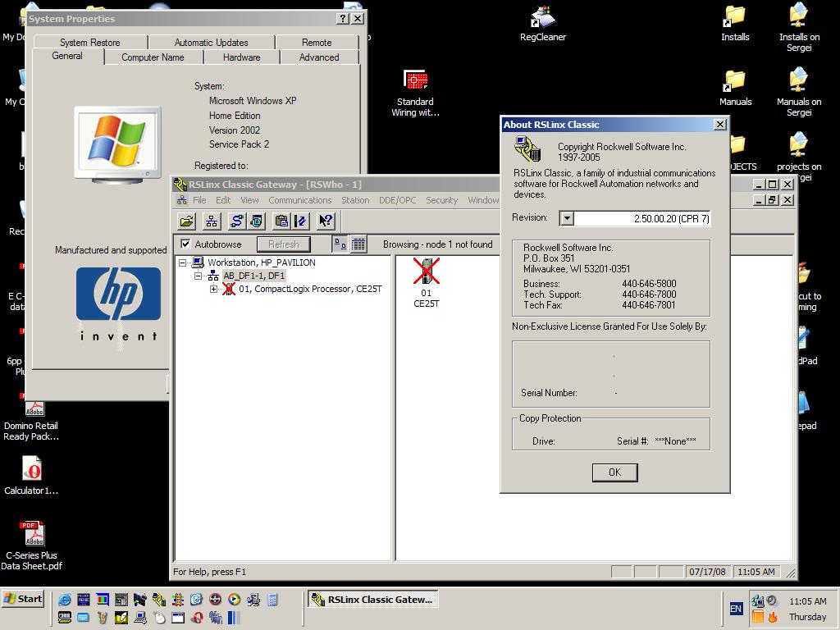The height and width of the screenshot is (630, 840).
Task: Click the What's This help arrow icon
Action: click(x=325, y=221)
